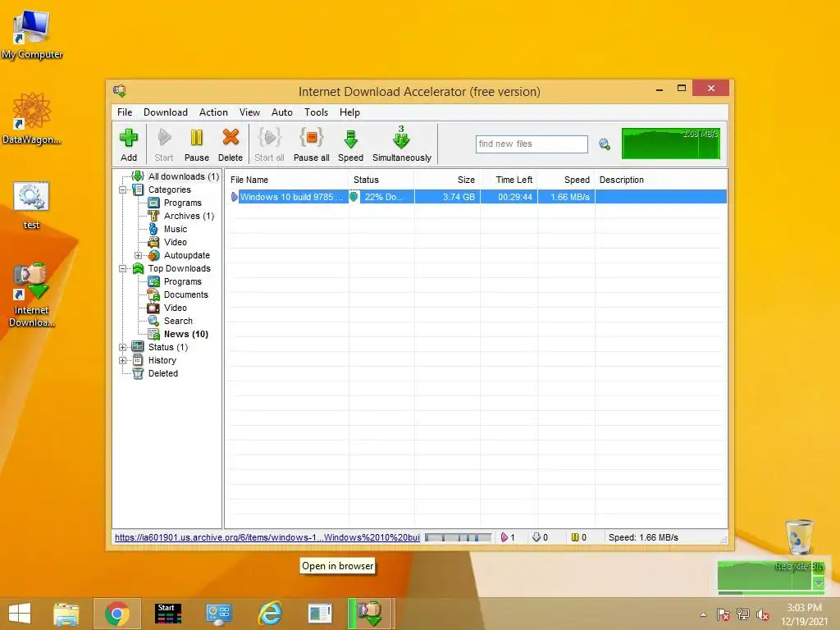Collapse the Categories tree node
The width and height of the screenshot is (840, 630).
[x=123, y=189]
